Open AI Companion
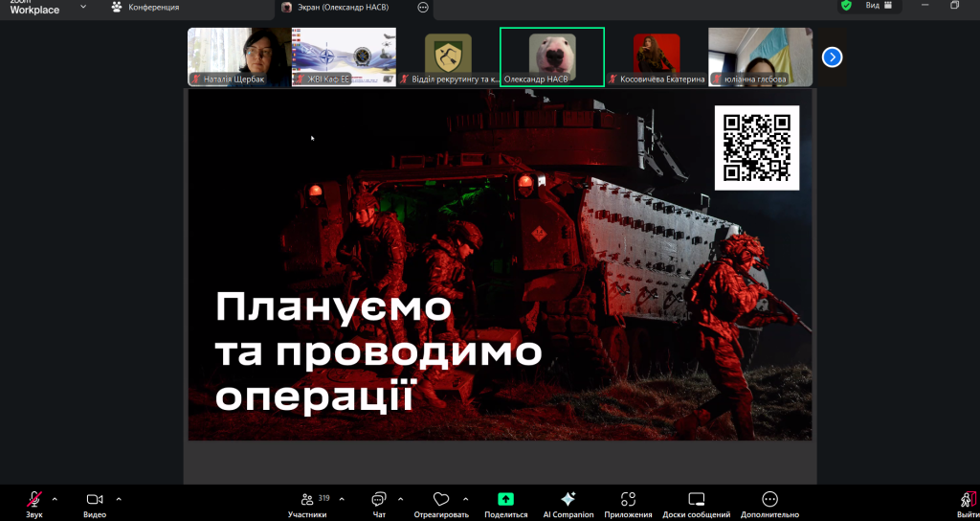The image size is (980, 521). click(568, 500)
